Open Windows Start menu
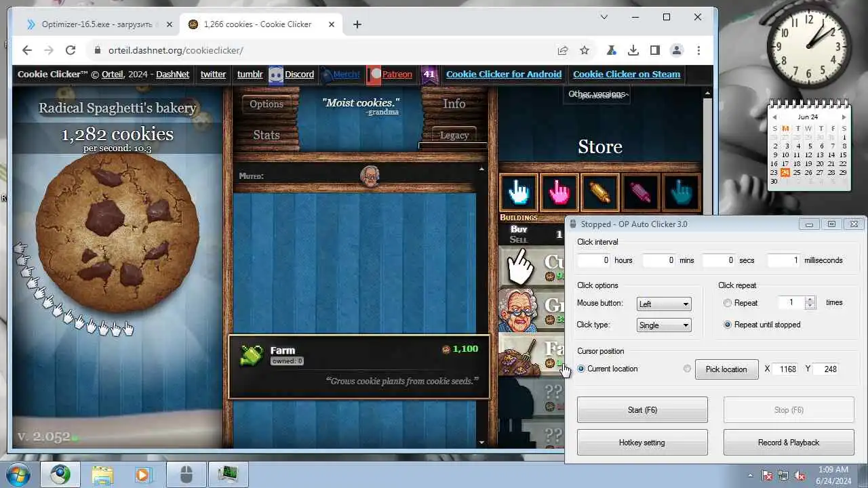The image size is (868, 488). pyautogui.click(x=18, y=474)
